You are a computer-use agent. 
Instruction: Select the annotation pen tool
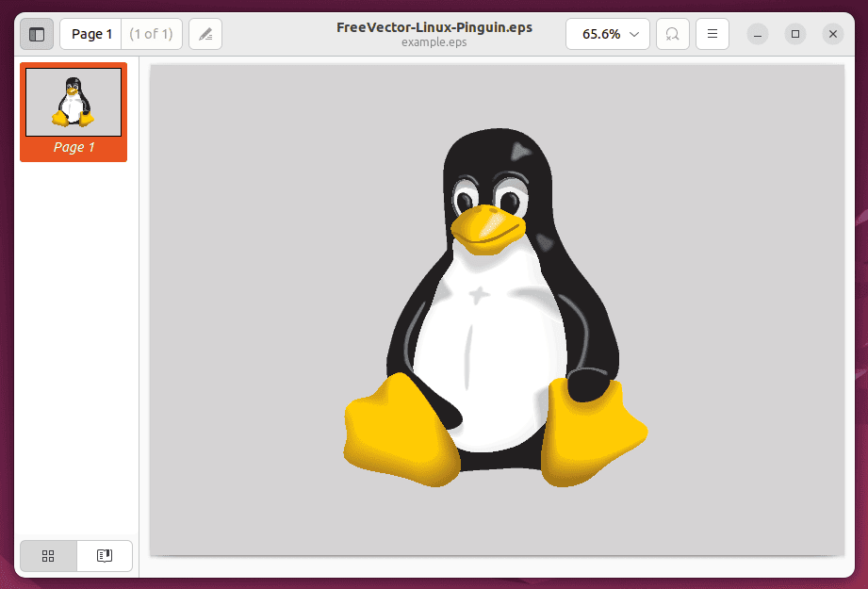pyautogui.click(x=205, y=34)
